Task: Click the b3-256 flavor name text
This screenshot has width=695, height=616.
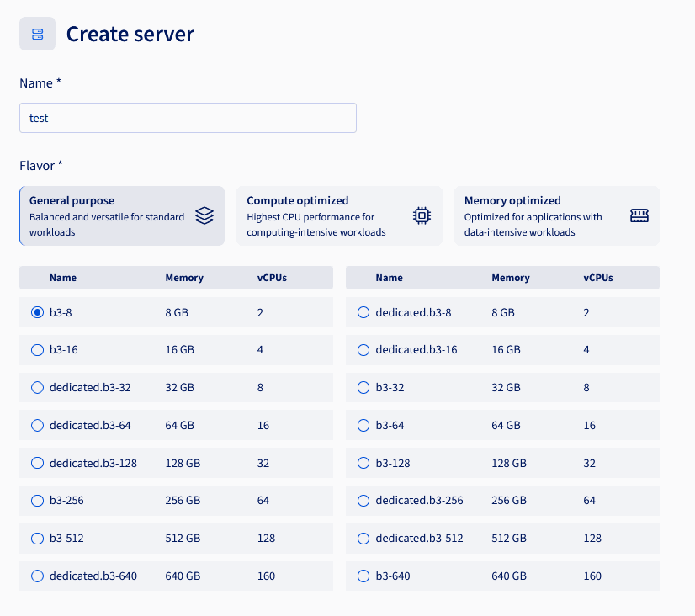Action: click(66, 501)
